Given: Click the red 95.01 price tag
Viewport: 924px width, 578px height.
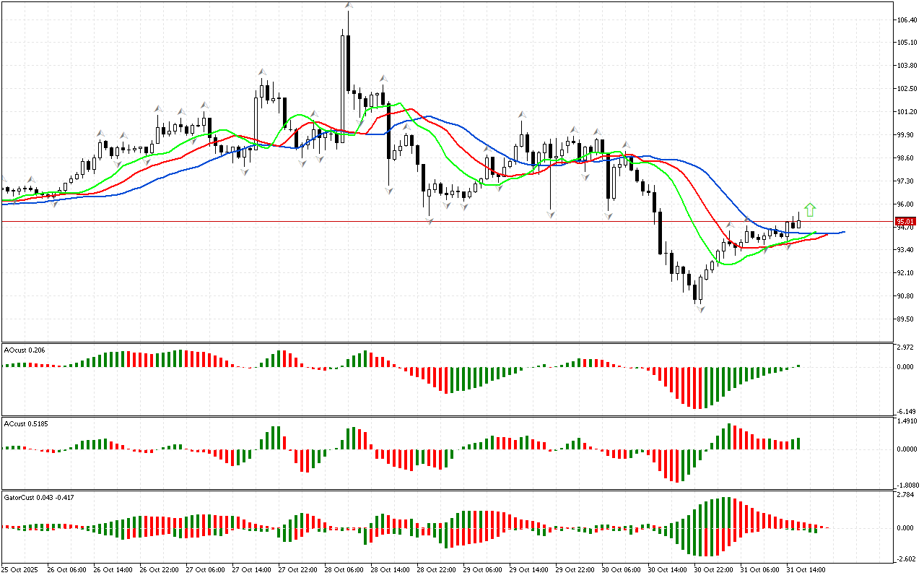Looking at the screenshot, I should click(905, 221).
